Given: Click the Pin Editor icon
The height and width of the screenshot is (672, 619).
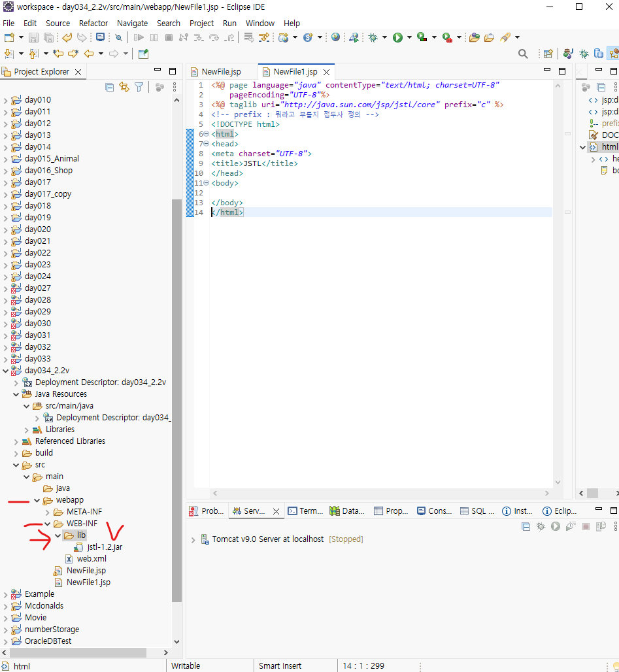Looking at the screenshot, I should click(x=144, y=54).
